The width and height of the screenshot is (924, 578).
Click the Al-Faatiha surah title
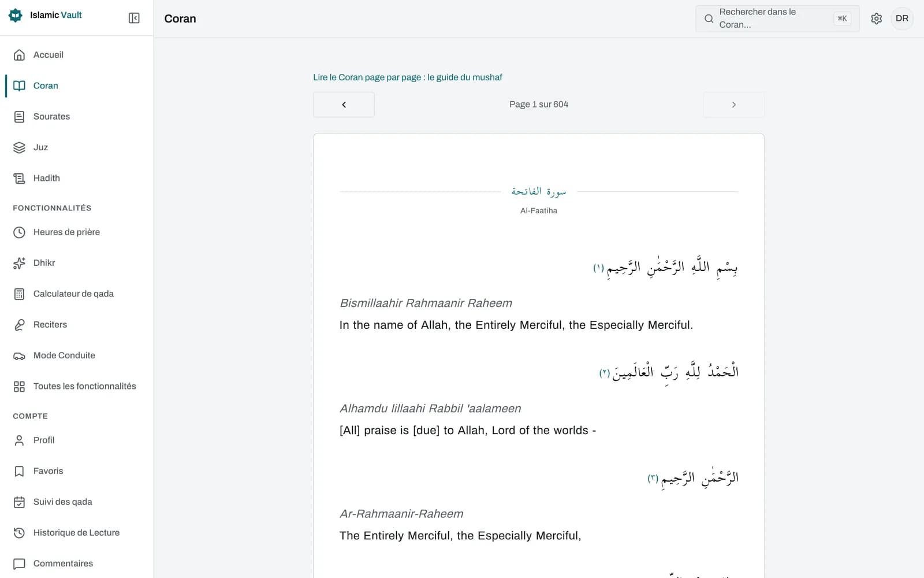coord(539,211)
